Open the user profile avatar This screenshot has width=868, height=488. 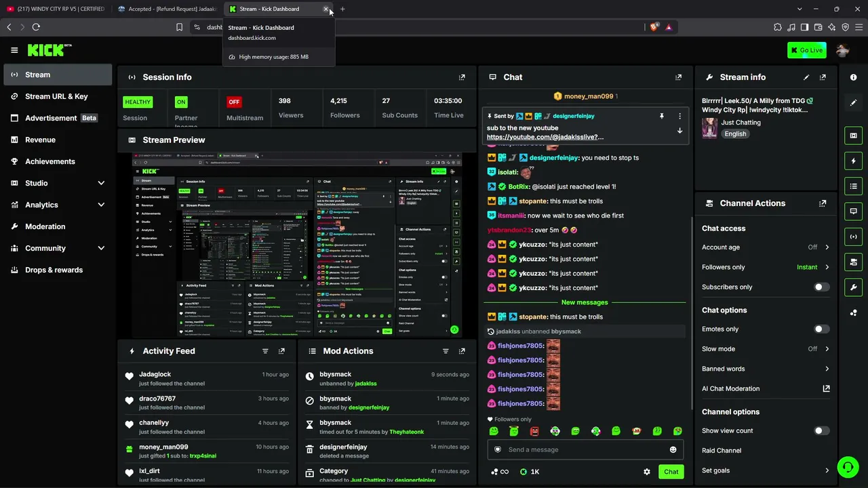pyautogui.click(x=843, y=50)
